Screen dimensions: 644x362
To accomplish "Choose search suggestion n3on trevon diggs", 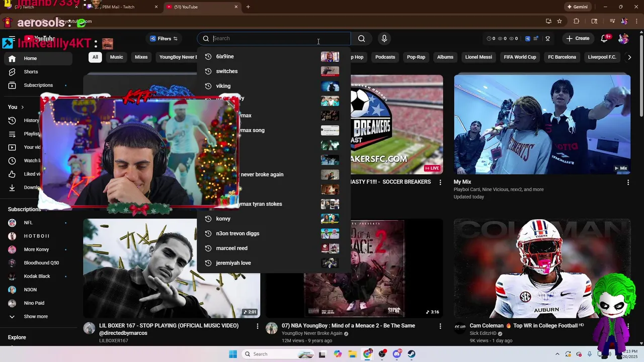I will (274, 233).
